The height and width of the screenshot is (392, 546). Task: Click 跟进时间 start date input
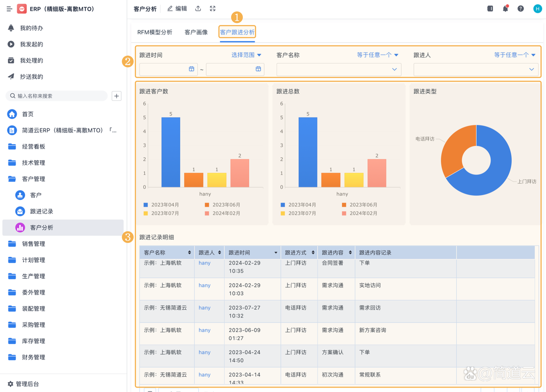[x=168, y=69]
